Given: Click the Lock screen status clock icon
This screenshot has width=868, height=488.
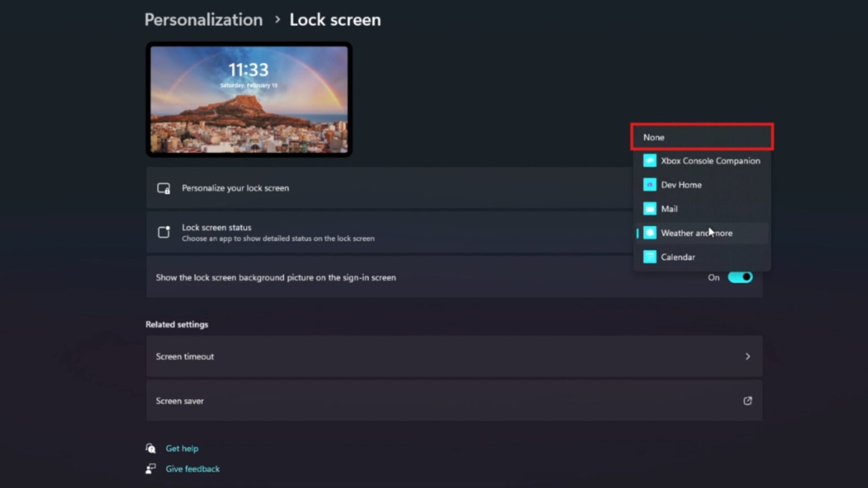Looking at the screenshot, I should [x=163, y=232].
